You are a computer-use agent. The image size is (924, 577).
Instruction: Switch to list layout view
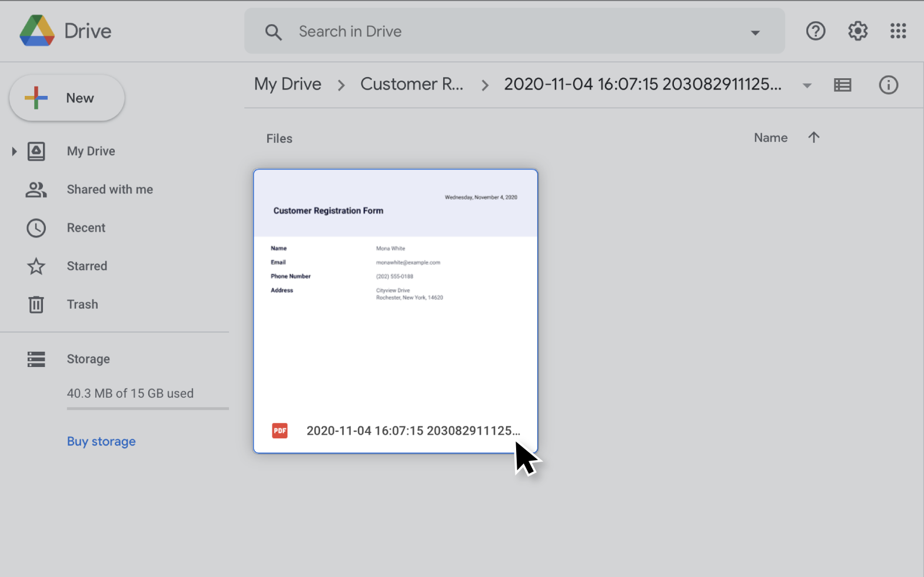point(842,85)
